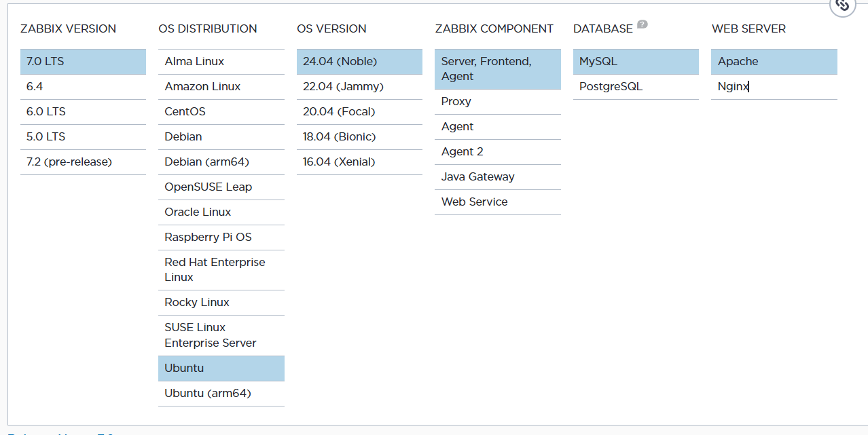The image size is (868, 435).
Task: Select Apache as the web server
Action: (x=774, y=61)
